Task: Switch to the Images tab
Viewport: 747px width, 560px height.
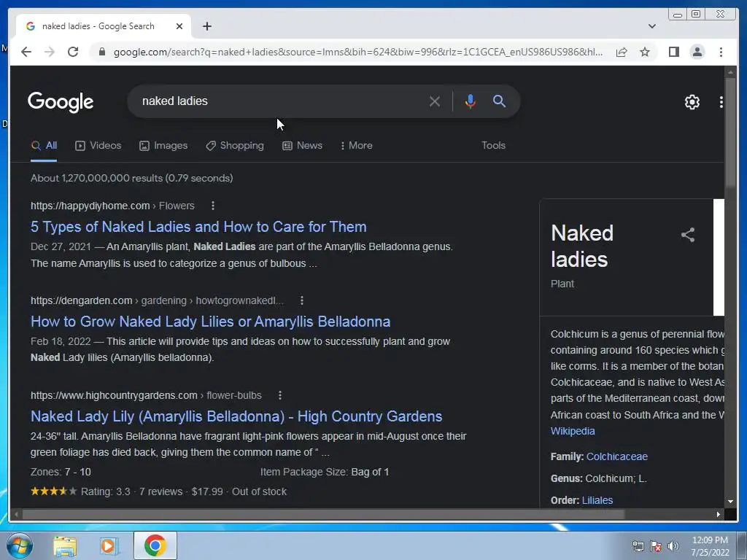Action: coord(163,146)
